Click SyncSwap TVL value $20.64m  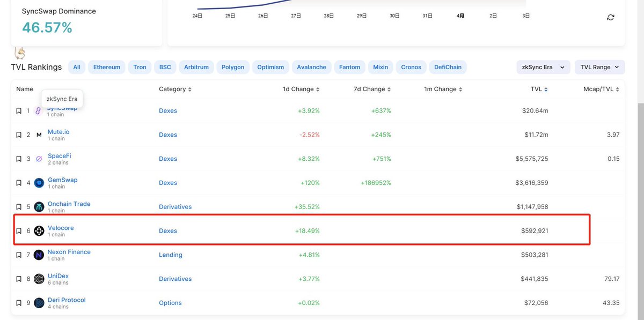coord(536,111)
